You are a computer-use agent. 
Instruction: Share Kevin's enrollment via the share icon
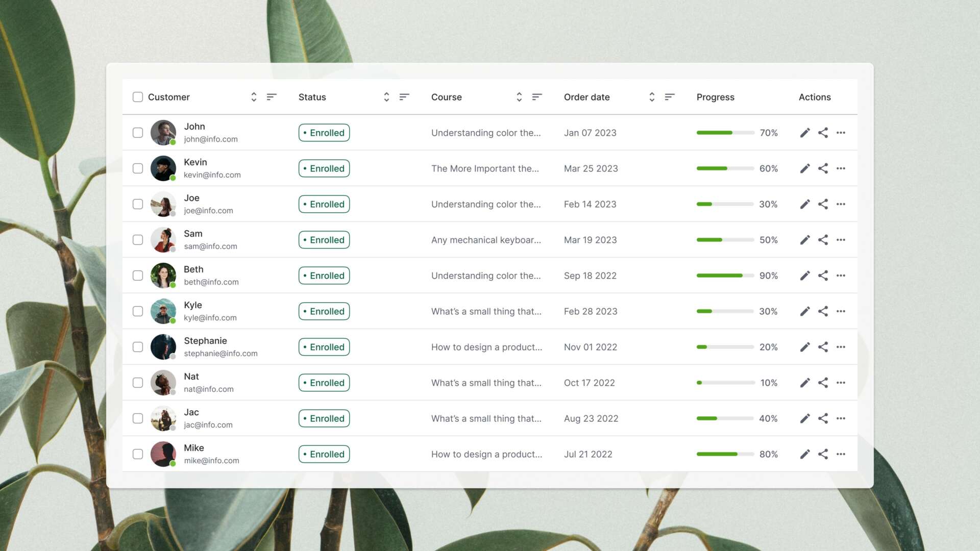click(x=823, y=168)
